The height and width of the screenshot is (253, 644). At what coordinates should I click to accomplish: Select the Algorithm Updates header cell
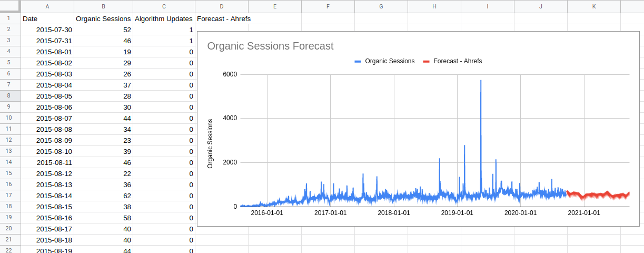point(164,18)
